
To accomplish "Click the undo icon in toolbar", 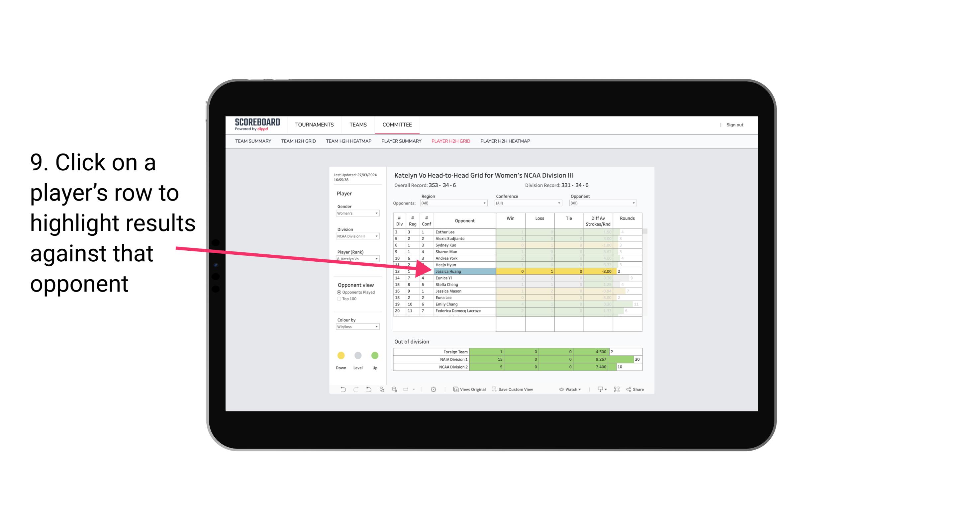I will (340, 390).
